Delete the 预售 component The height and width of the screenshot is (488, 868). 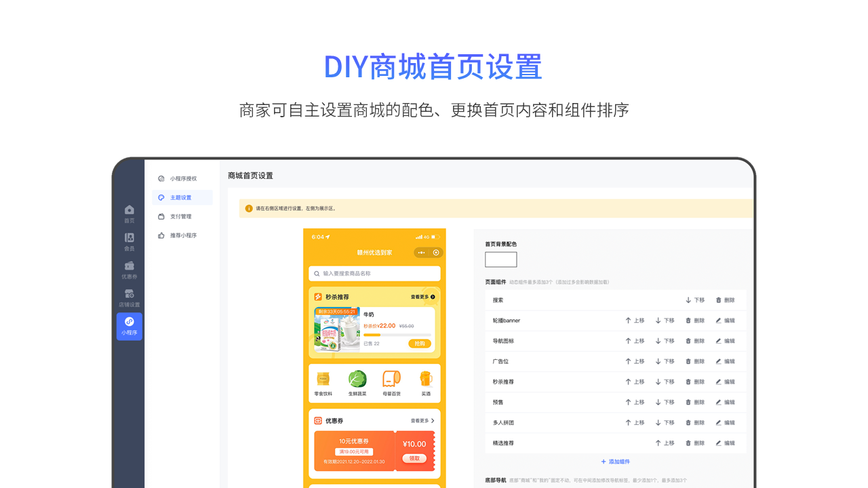point(695,402)
